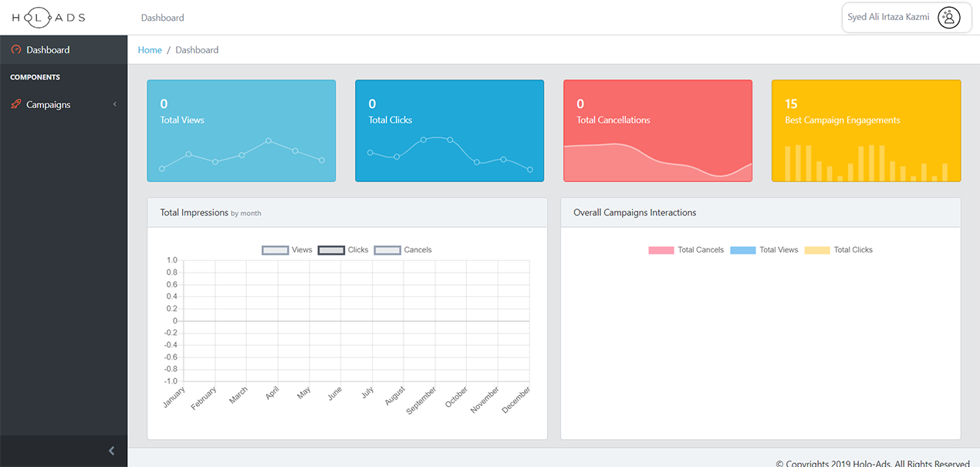Click the December label on chart axis

(516, 400)
